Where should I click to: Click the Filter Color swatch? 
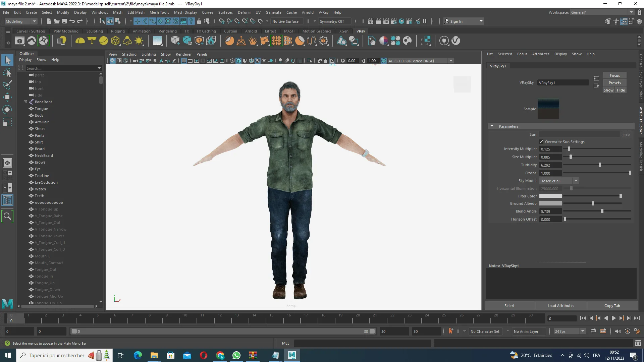click(x=550, y=196)
